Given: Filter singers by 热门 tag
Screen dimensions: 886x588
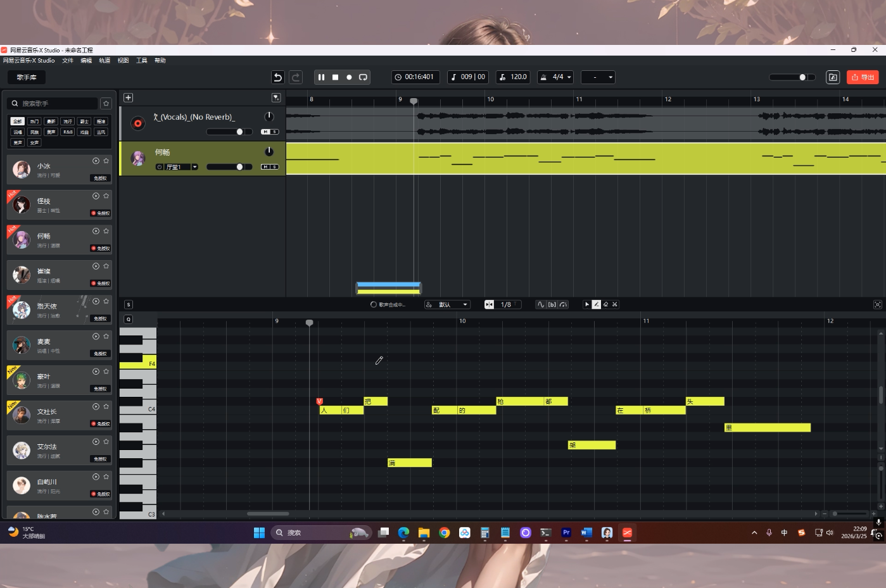Looking at the screenshot, I should 34,122.
